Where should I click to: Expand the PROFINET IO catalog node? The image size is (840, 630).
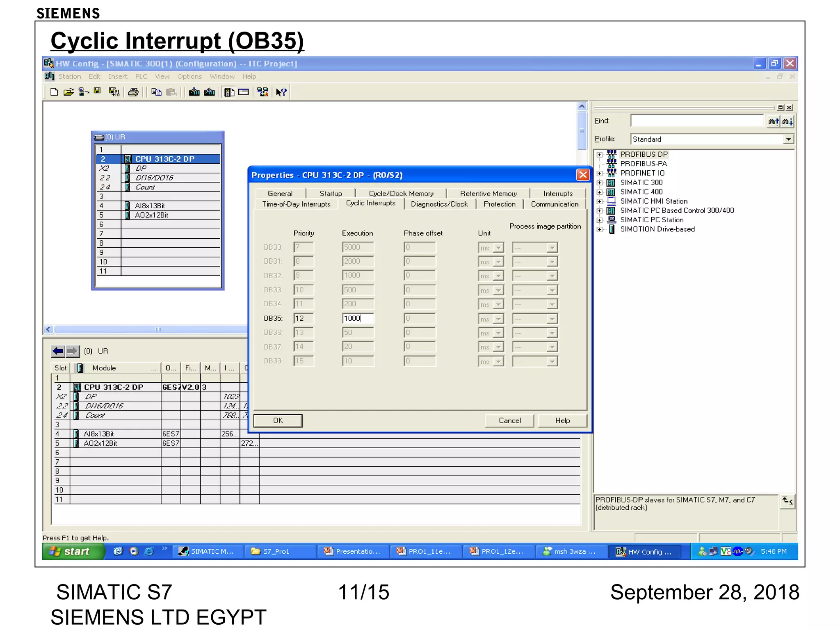click(x=599, y=173)
